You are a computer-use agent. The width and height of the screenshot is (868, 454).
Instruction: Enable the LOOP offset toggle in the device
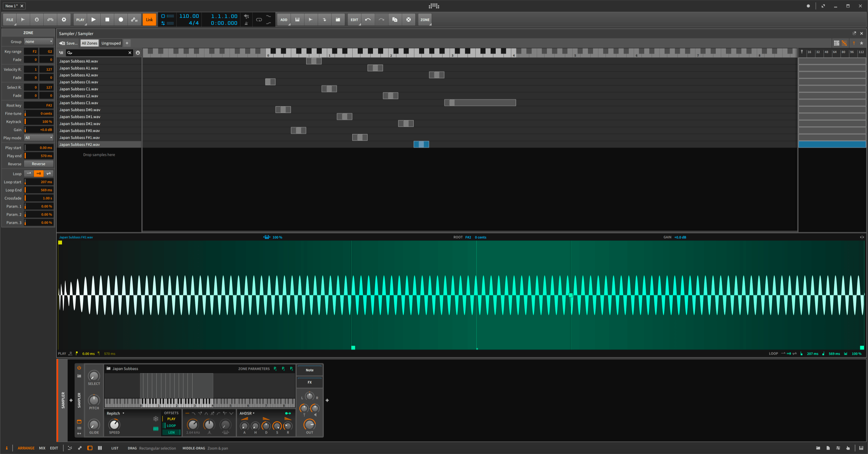[171, 426]
